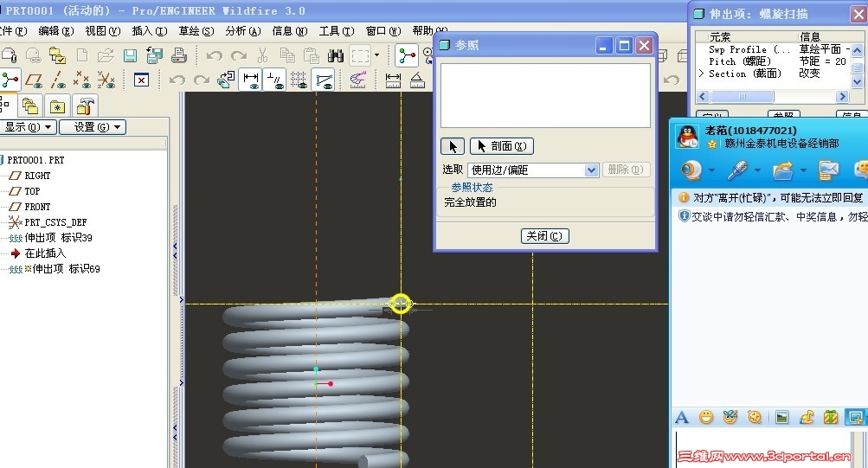Click the sketch orientation icon
Viewport: 868px width, 468px height.
(226, 80)
